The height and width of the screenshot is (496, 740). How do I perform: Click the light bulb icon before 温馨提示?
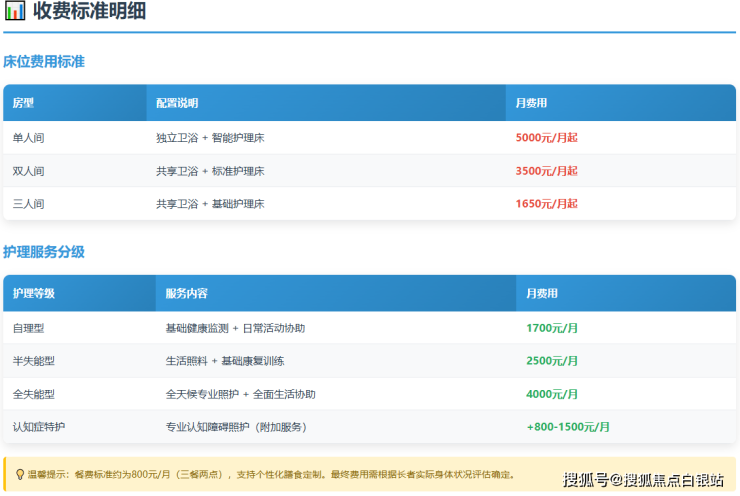point(20,474)
